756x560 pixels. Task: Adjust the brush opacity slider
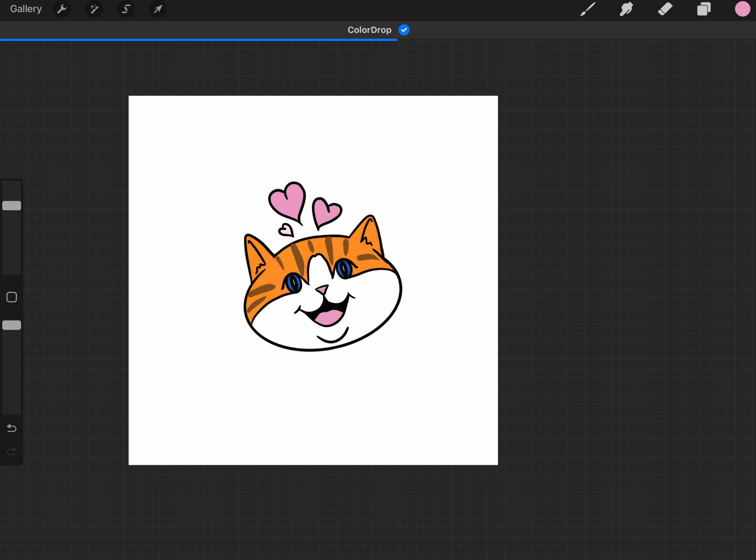pyautogui.click(x=12, y=325)
